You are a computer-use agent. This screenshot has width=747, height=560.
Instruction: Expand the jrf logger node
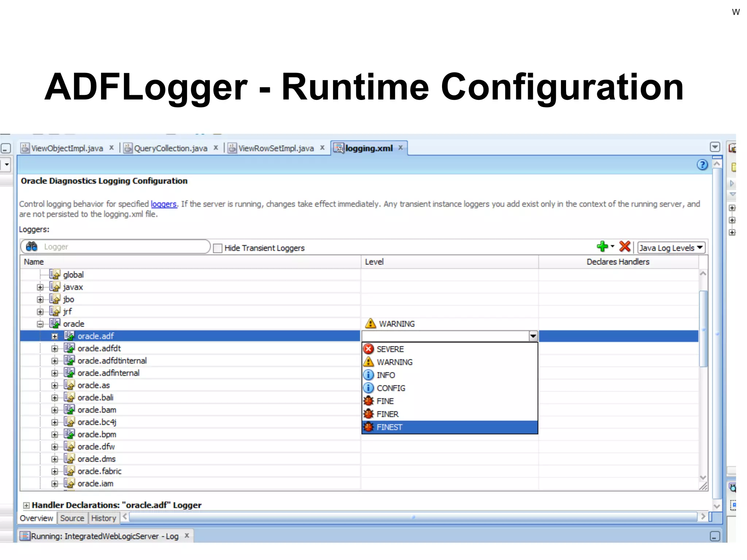pyautogui.click(x=40, y=312)
